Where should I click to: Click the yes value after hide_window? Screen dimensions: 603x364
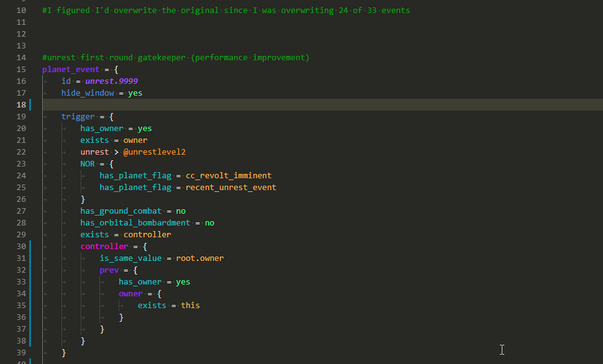click(135, 93)
